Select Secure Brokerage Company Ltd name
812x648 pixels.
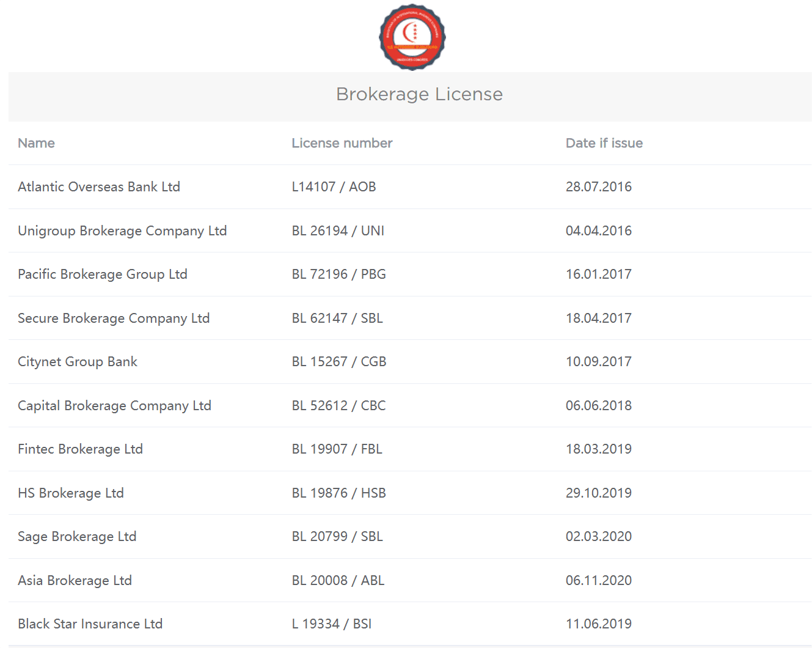(114, 318)
